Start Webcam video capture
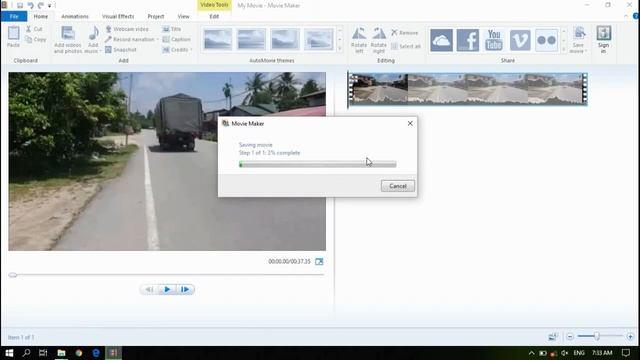This screenshot has height=360, width=640. tap(127, 29)
